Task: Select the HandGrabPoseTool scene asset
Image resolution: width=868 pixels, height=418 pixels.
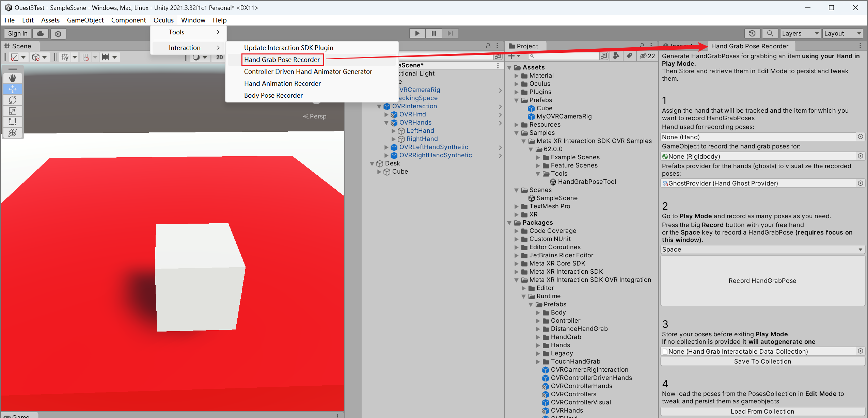Action: 584,182
